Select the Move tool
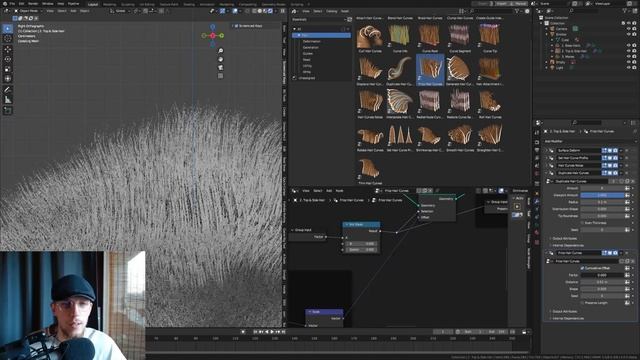This screenshot has width=640, height=360. point(8,49)
